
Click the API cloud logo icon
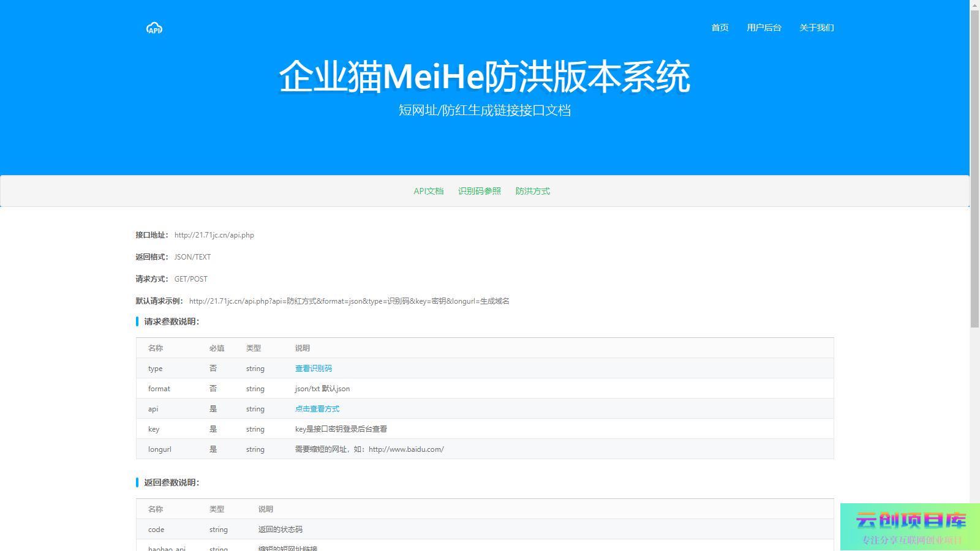point(154,28)
